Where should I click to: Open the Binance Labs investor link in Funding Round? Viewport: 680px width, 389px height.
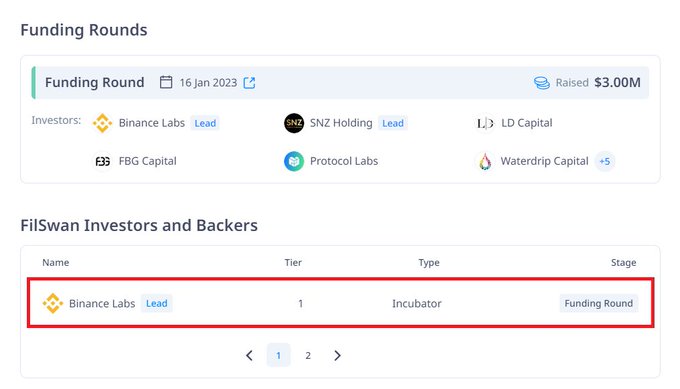pos(152,123)
